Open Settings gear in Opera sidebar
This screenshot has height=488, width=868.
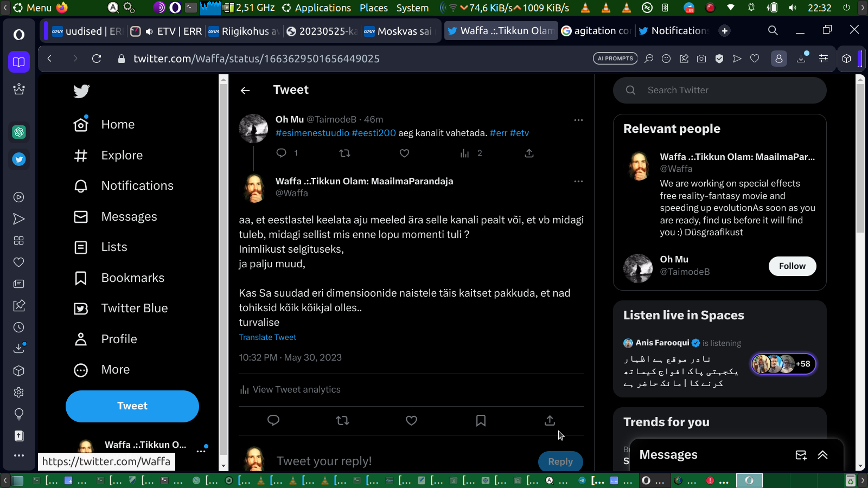19,393
